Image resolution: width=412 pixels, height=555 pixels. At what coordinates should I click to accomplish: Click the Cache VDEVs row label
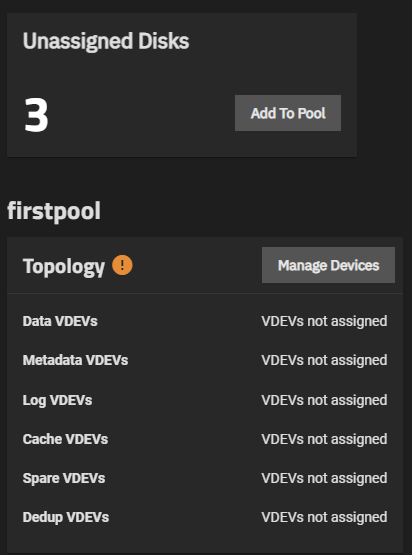[65, 439]
